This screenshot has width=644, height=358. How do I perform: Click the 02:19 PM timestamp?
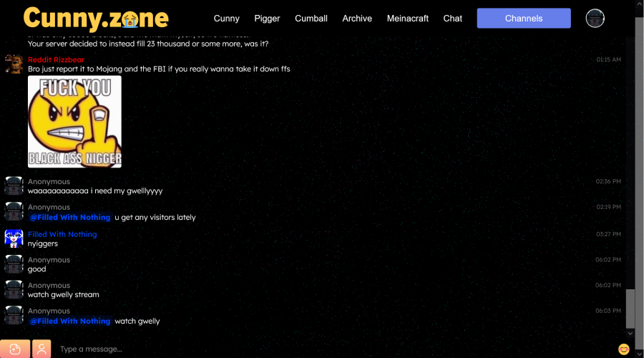pos(609,207)
